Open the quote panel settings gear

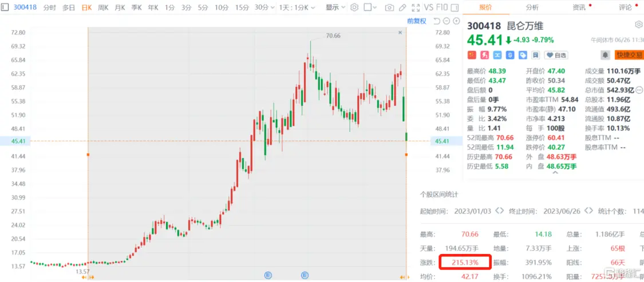pos(638,25)
